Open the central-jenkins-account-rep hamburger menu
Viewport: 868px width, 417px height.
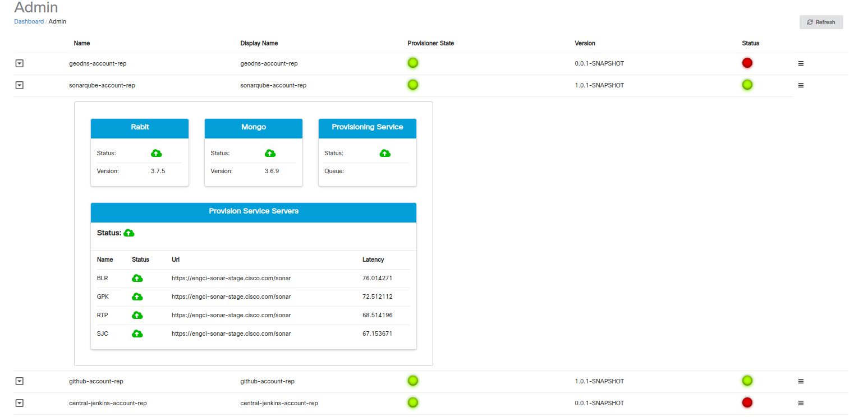click(801, 403)
